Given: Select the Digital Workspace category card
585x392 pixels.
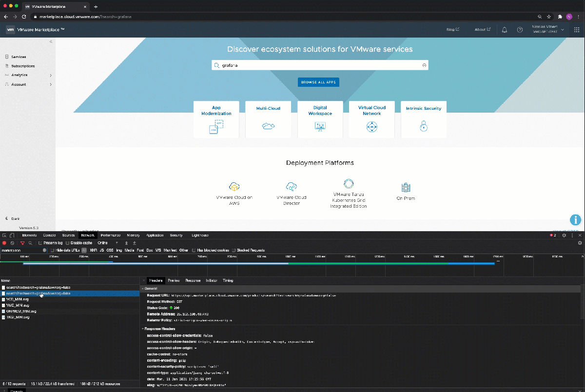Looking at the screenshot, I should [x=320, y=119].
